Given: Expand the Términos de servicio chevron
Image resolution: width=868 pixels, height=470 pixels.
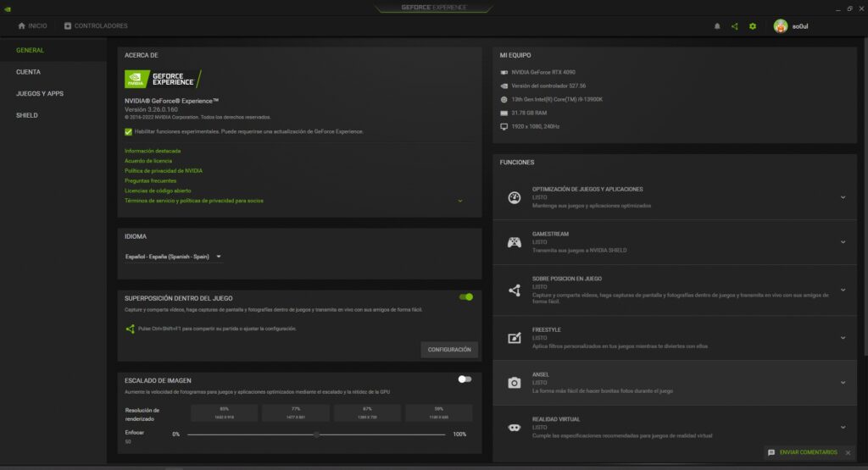Looking at the screenshot, I should coord(460,201).
